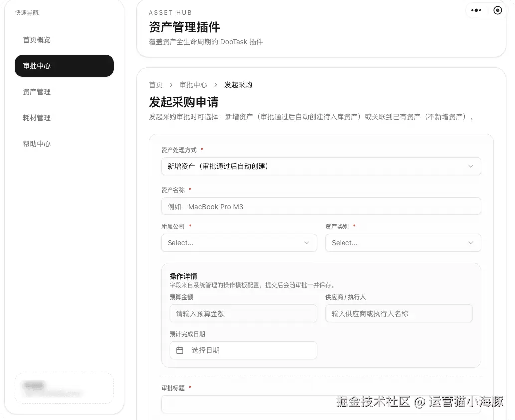Click the 供应商 / 执行人 field label
Viewport: 515px width, 420px height.
point(345,297)
